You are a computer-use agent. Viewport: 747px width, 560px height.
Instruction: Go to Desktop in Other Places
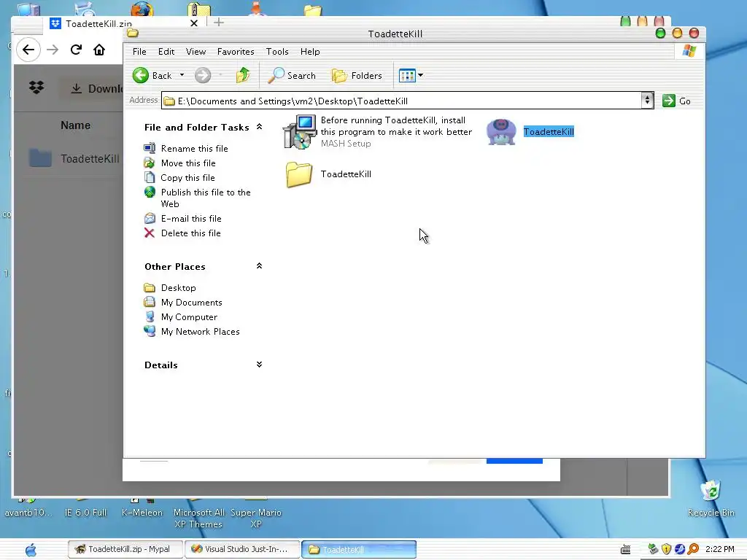pos(178,288)
